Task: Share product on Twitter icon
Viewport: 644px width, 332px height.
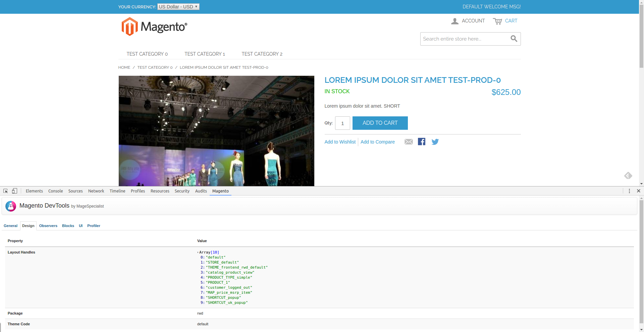Action: [435, 142]
